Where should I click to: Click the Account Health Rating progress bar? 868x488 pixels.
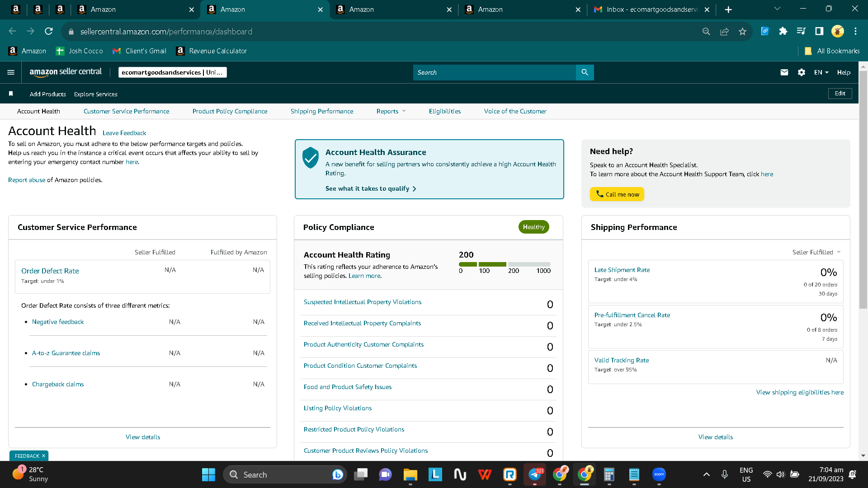(505, 264)
